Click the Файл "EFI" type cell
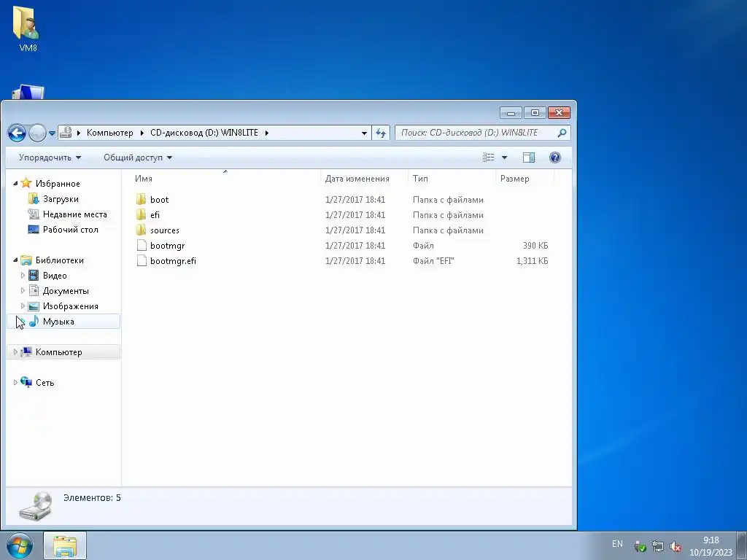The width and height of the screenshot is (747, 560). 433,261
